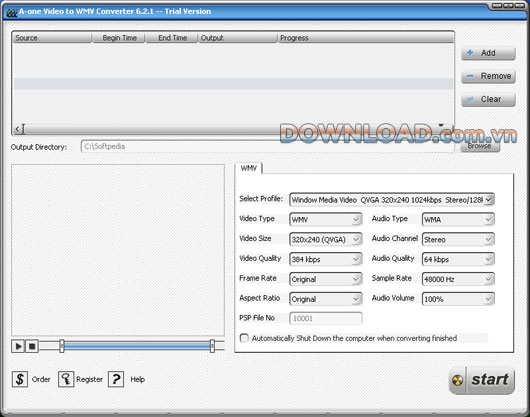530x417 pixels.
Task: Open the Audio Quality dropdown
Action: pyautogui.click(x=458, y=259)
